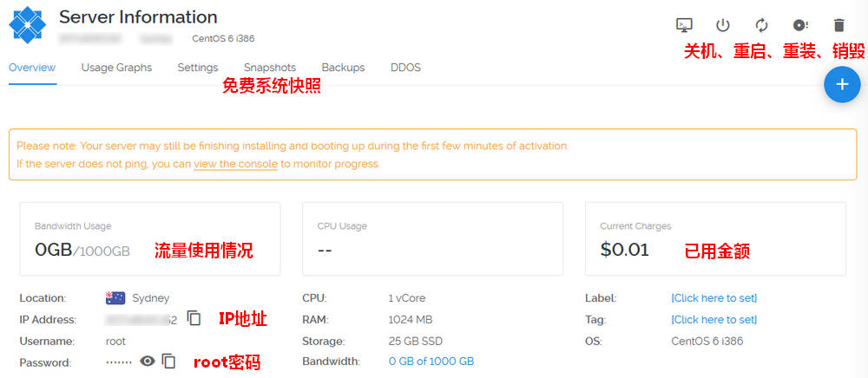Open the Settings tab
The width and height of the screenshot is (868, 378).
pyautogui.click(x=198, y=68)
